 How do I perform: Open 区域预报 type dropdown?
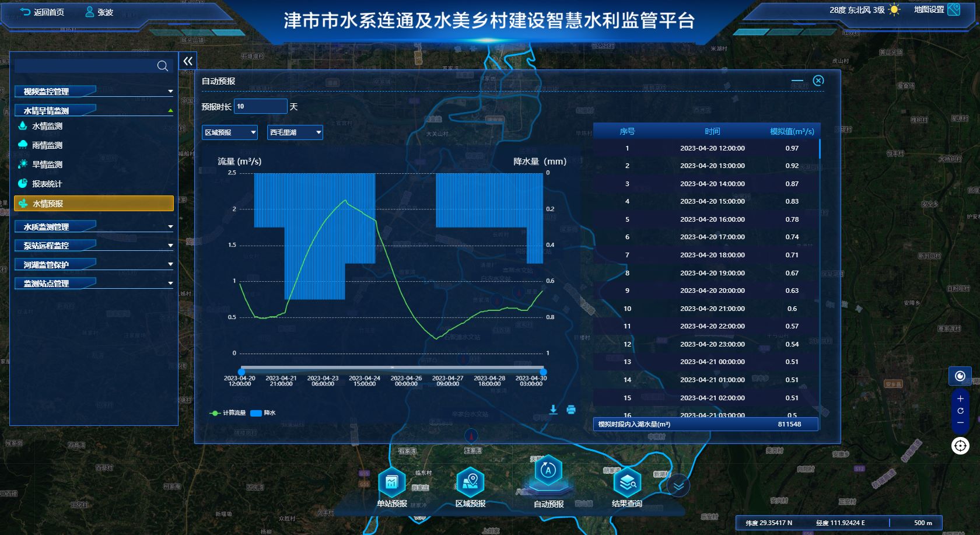[230, 132]
